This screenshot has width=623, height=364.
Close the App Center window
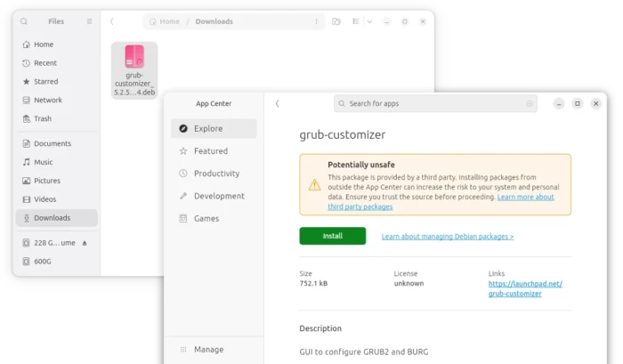(x=596, y=104)
